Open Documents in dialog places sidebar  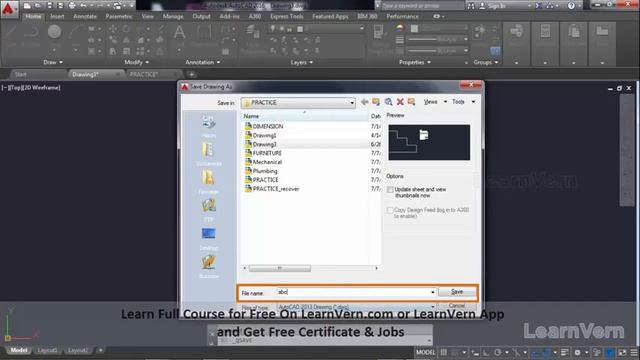[209, 154]
